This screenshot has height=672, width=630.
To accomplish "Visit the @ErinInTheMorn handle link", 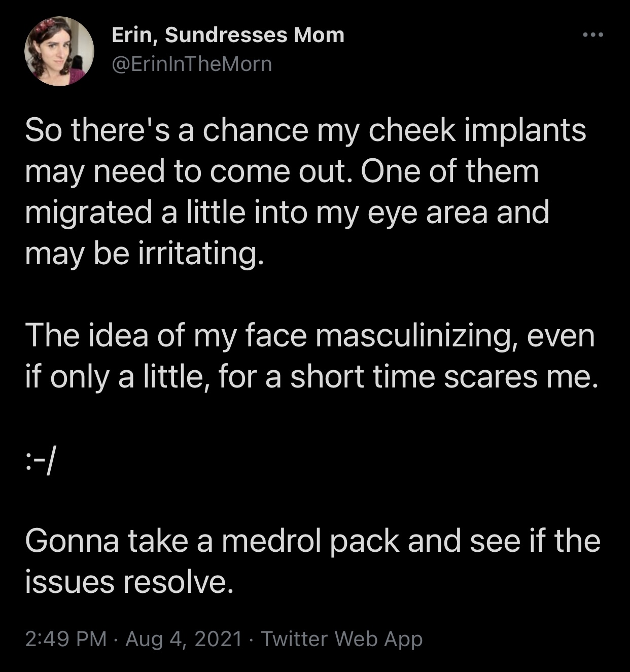I will click(x=192, y=64).
